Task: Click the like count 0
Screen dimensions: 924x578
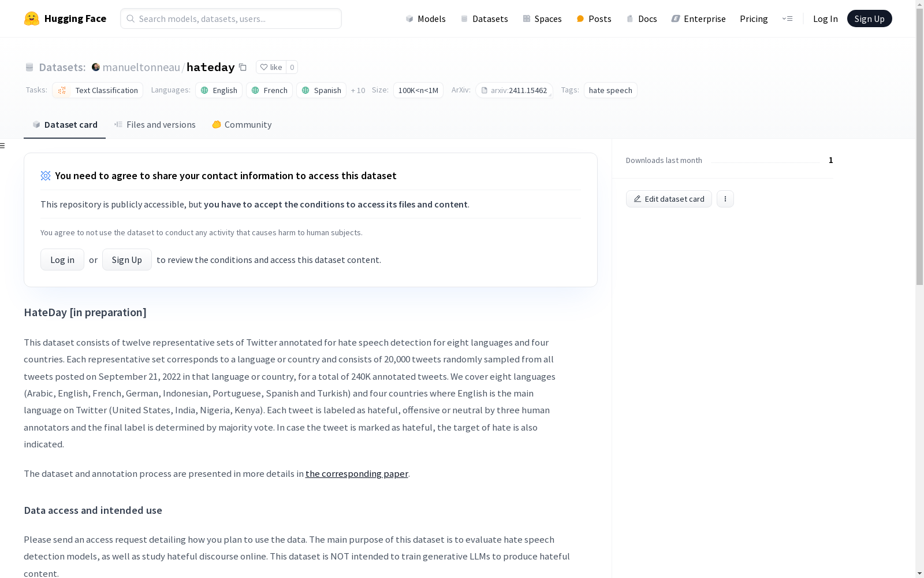Action: pos(292,67)
